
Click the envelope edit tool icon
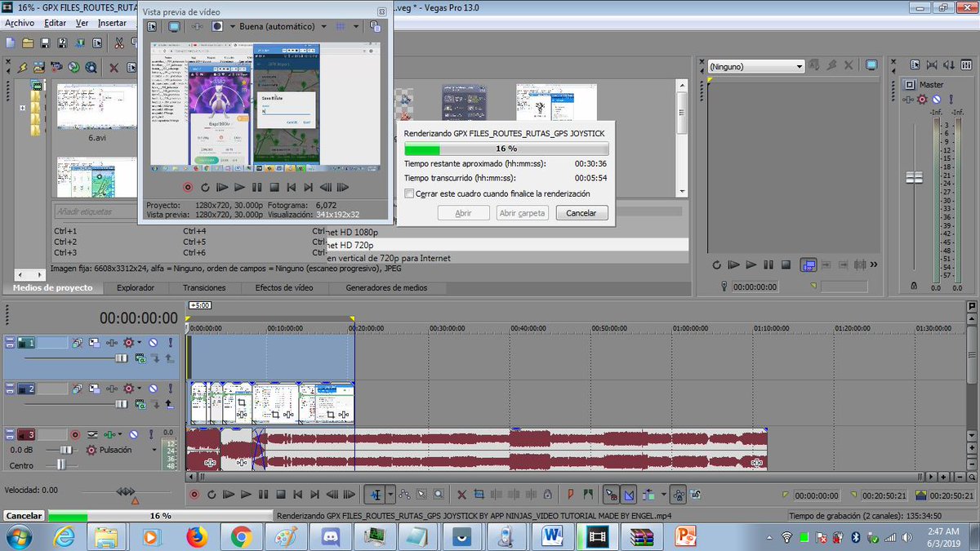(404, 494)
